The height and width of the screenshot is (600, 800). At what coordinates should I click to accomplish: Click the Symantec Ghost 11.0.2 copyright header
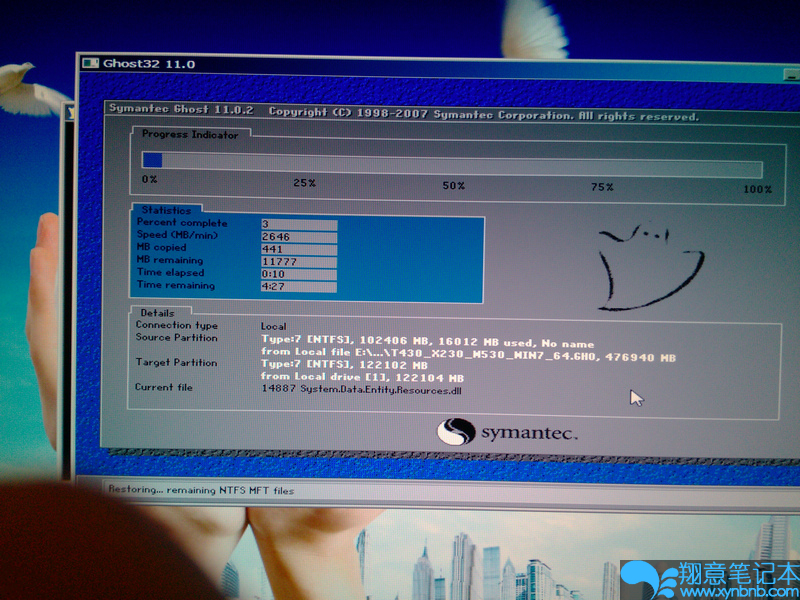404,113
